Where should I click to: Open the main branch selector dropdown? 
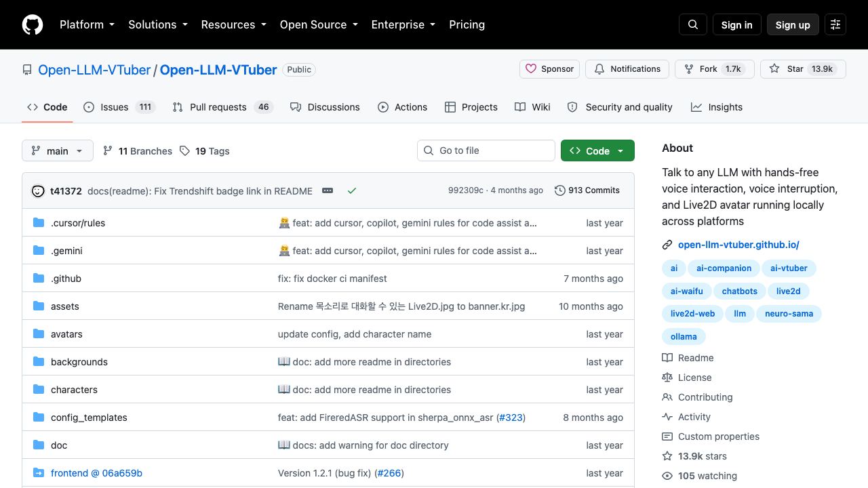click(57, 151)
